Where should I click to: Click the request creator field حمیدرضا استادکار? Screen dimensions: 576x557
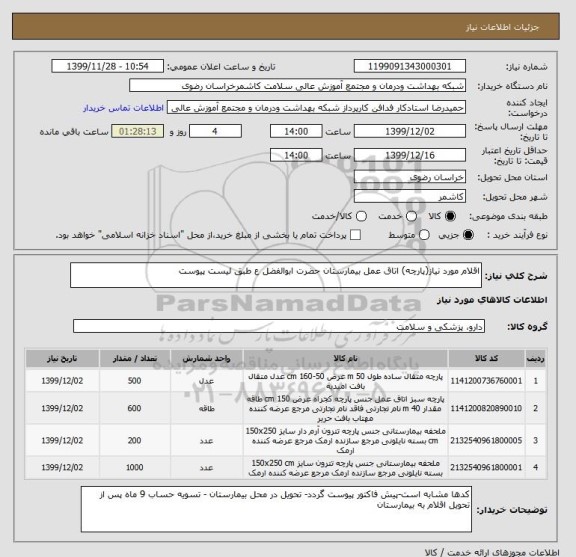click(316, 108)
